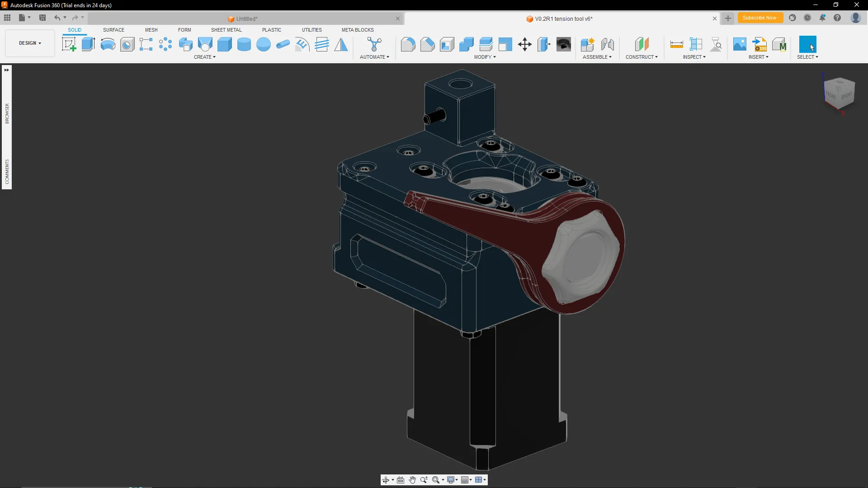868x488 pixels.
Task: Select the Extrude tool
Action: 88,44
